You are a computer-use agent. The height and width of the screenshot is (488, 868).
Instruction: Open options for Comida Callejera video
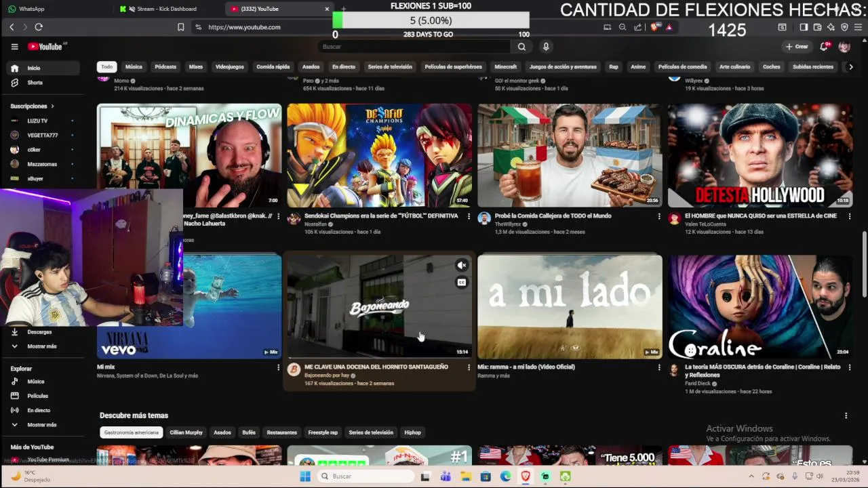point(659,216)
